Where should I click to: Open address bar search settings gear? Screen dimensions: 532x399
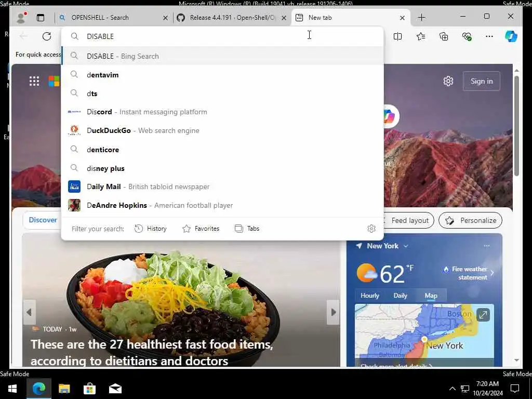click(x=371, y=229)
